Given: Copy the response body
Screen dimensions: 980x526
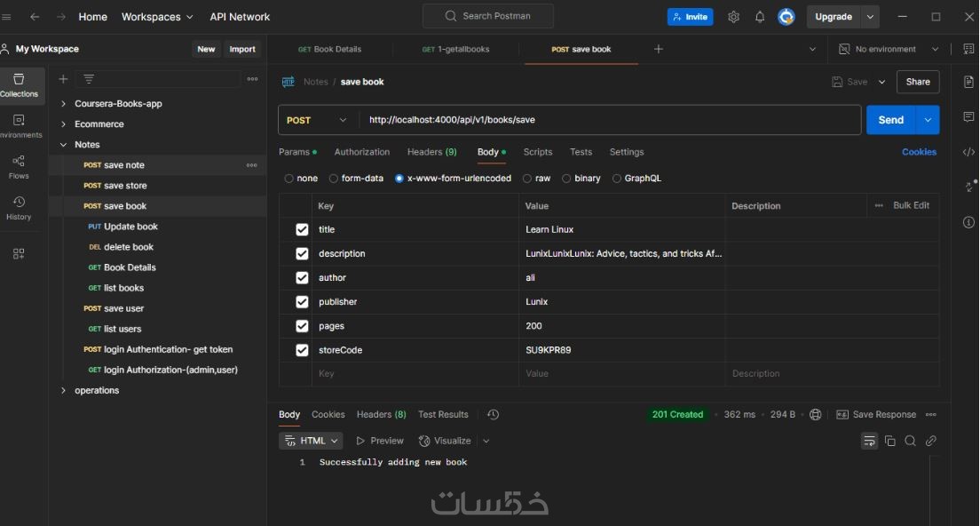Looking at the screenshot, I should point(890,441).
